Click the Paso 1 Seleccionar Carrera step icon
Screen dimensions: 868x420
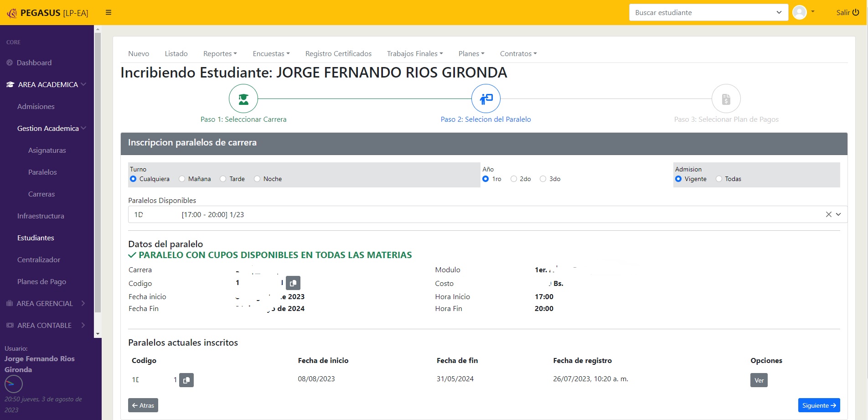(x=243, y=99)
